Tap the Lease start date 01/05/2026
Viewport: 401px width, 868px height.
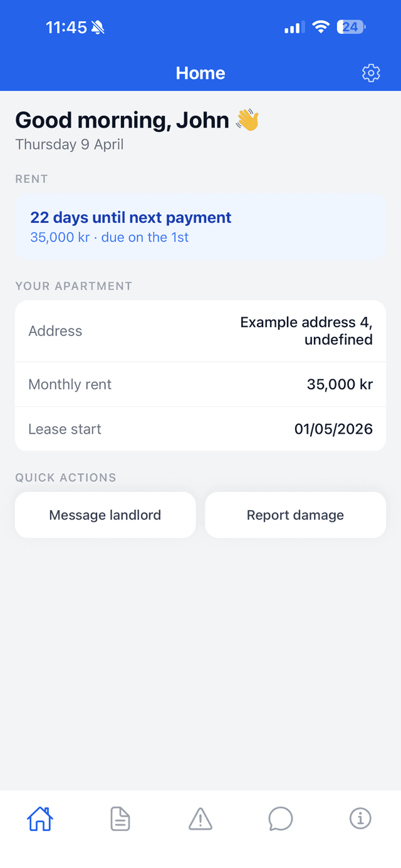(x=333, y=429)
